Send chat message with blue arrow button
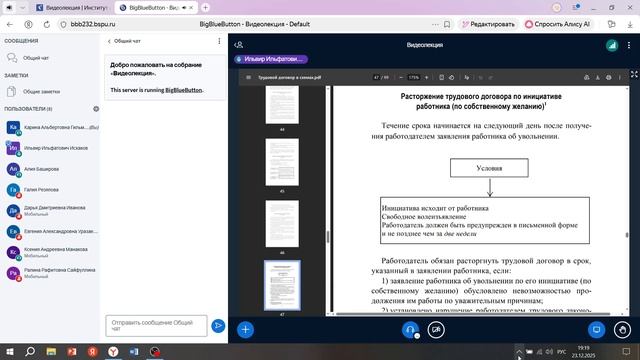This screenshot has width=640, height=360. [218, 326]
